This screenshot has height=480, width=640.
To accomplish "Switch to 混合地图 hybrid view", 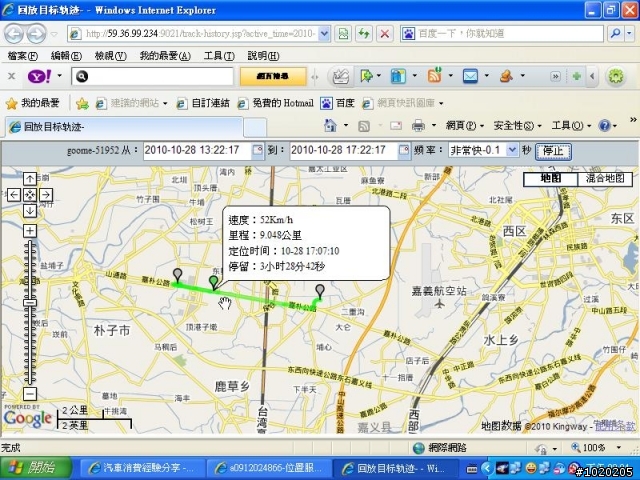I will click(605, 179).
